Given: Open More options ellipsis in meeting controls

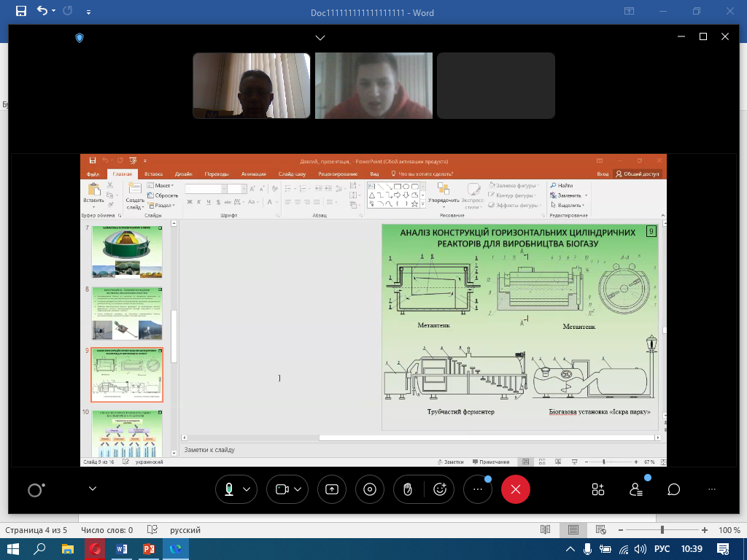Looking at the screenshot, I should click(477, 489).
